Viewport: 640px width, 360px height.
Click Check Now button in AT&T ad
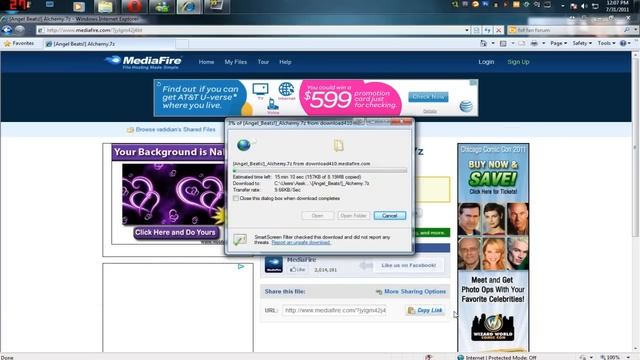428,97
